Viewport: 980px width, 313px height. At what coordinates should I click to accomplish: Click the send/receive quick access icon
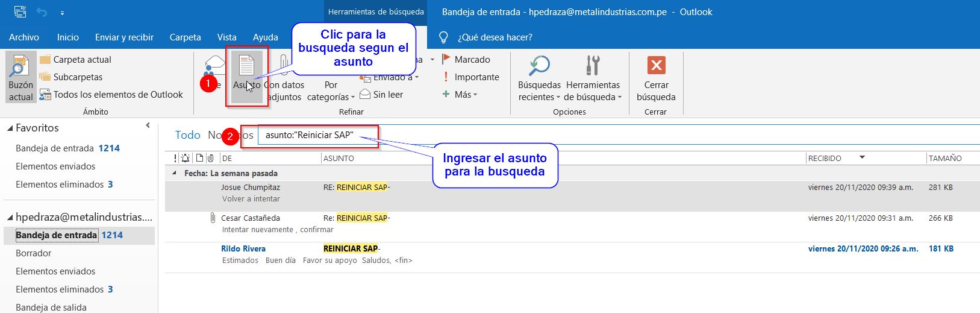tap(20, 11)
